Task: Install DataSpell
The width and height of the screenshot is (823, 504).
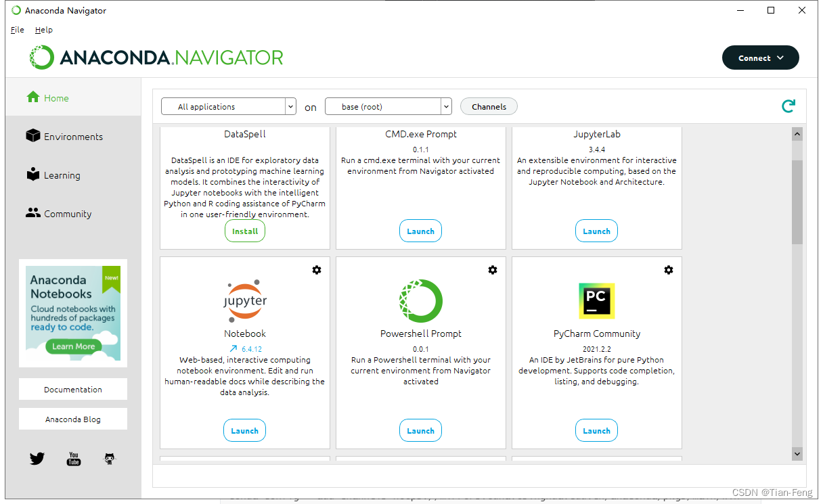Action: click(x=245, y=231)
